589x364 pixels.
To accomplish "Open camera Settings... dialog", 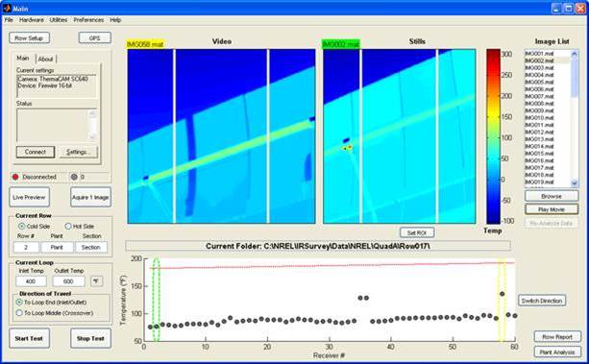I will (x=78, y=152).
